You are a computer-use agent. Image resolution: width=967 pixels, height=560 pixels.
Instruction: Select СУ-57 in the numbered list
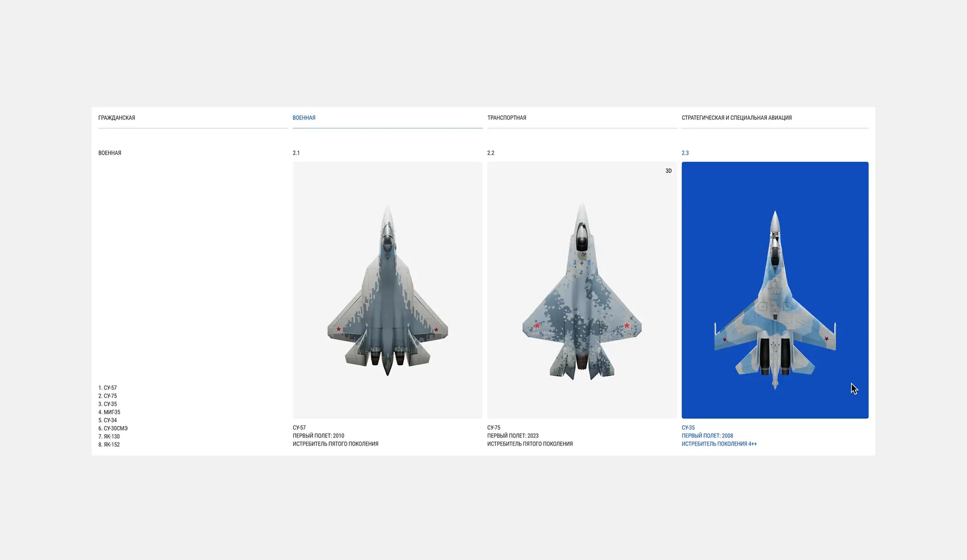click(108, 388)
